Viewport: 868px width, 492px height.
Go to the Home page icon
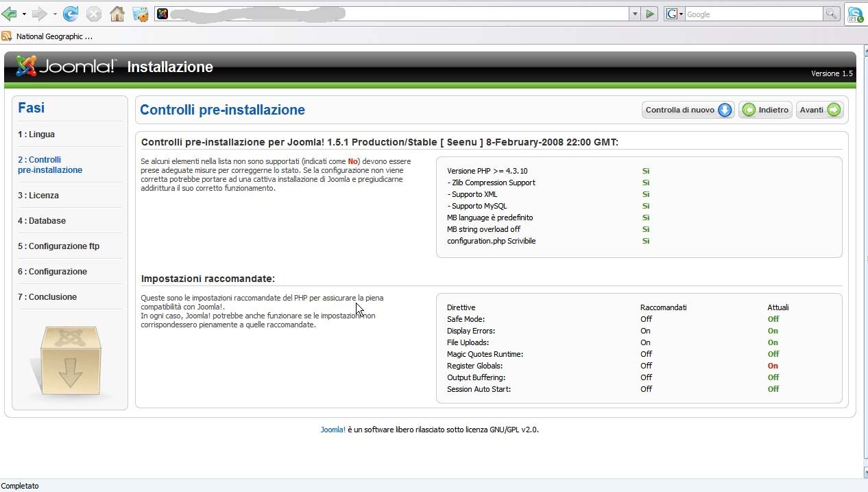click(x=117, y=14)
